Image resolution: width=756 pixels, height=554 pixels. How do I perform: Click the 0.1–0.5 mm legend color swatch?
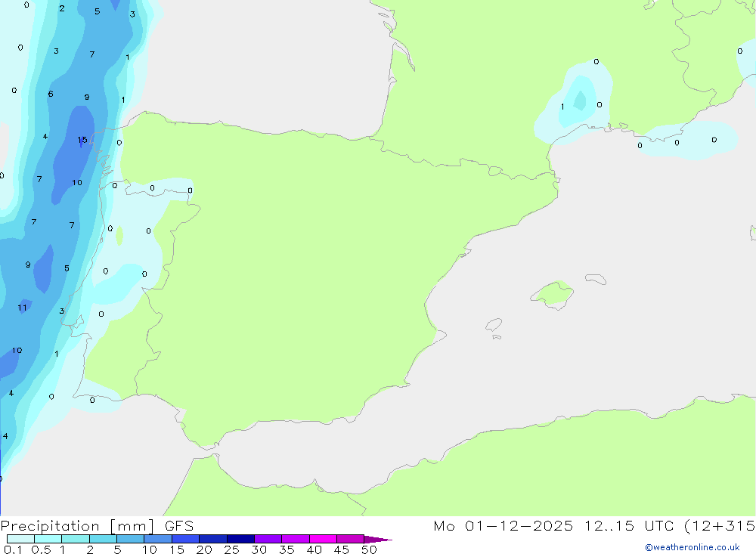pos(20,539)
